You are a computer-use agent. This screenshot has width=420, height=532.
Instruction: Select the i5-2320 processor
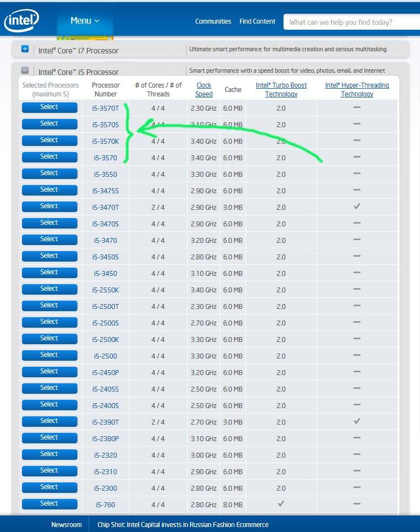50,454
